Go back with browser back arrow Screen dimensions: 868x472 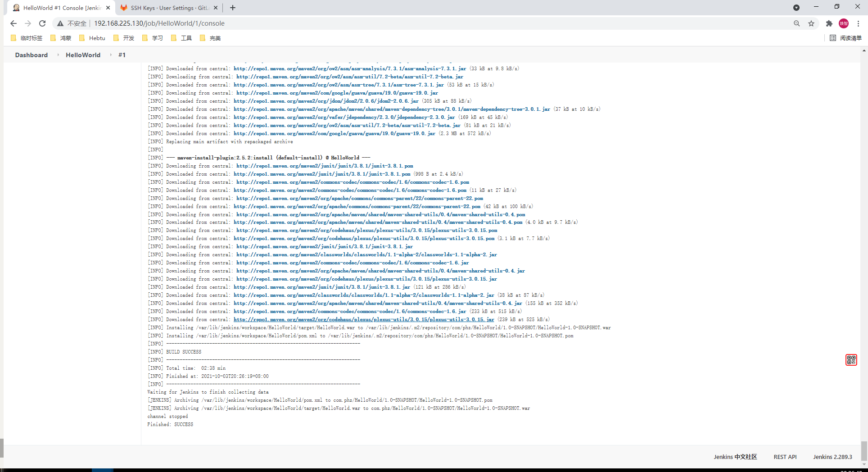(x=14, y=23)
